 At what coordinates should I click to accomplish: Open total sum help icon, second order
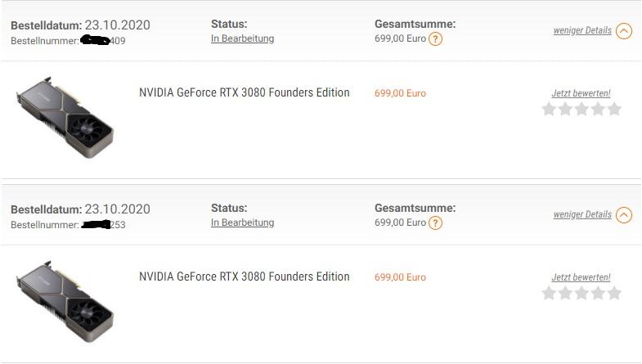[x=435, y=223]
